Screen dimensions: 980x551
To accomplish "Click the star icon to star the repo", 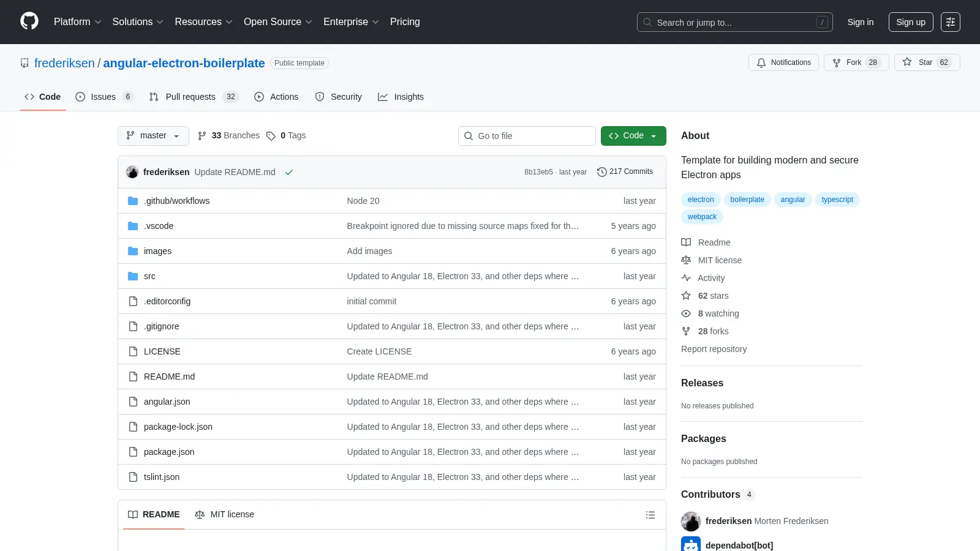I will [907, 62].
